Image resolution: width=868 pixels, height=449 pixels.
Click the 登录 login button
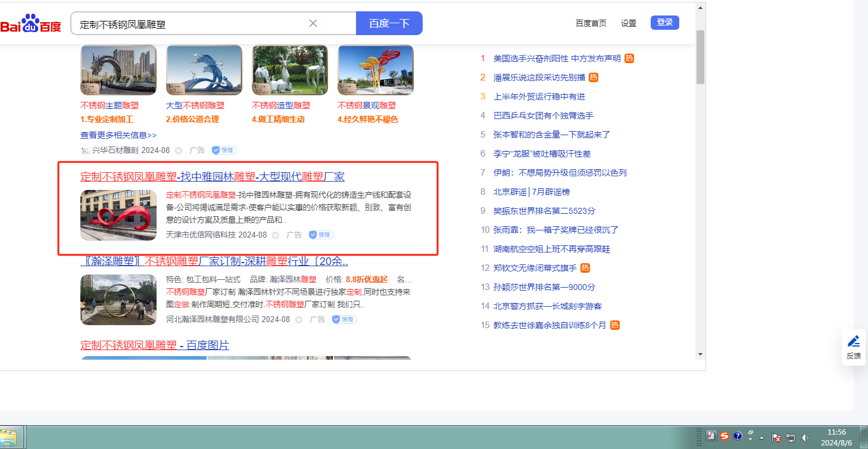(x=664, y=23)
